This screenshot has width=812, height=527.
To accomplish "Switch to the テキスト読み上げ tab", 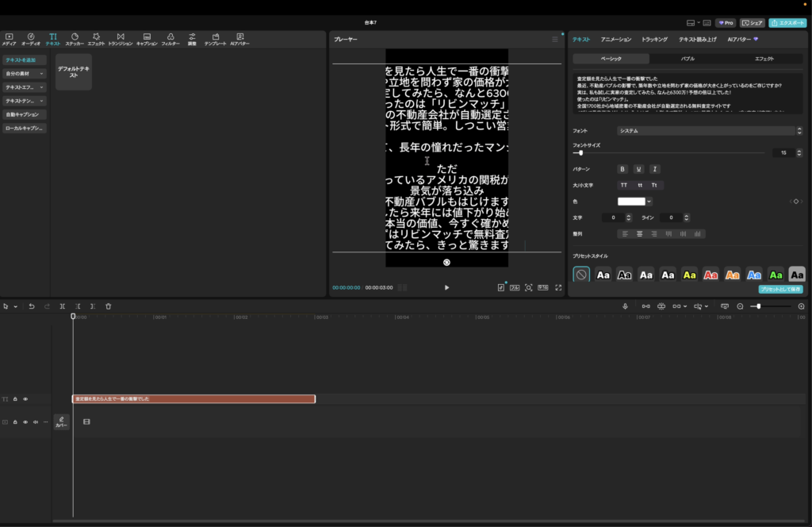I will 698,40.
